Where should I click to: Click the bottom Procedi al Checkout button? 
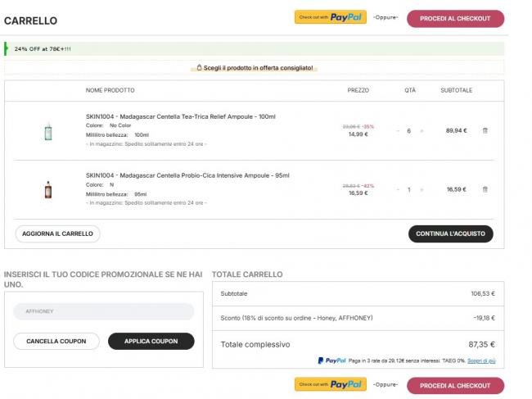[x=455, y=386]
